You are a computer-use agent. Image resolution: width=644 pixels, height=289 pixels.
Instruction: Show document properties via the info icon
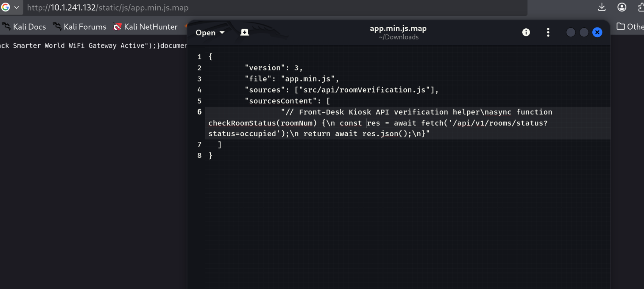526,32
